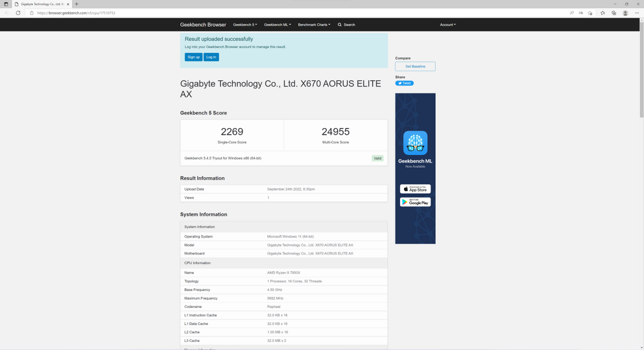Click the L1 Data Cache value
Screen dimensions: 644x350
tap(277, 324)
